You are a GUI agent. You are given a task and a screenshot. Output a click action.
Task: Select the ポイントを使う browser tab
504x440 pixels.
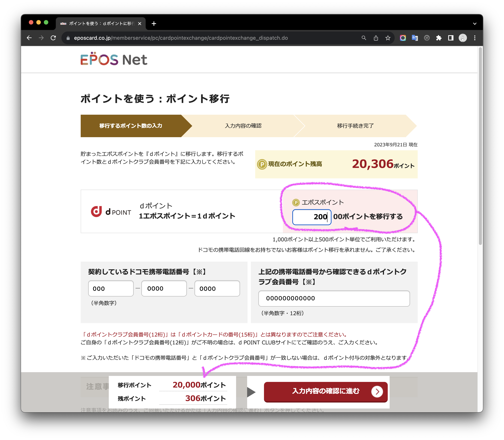pos(101,24)
